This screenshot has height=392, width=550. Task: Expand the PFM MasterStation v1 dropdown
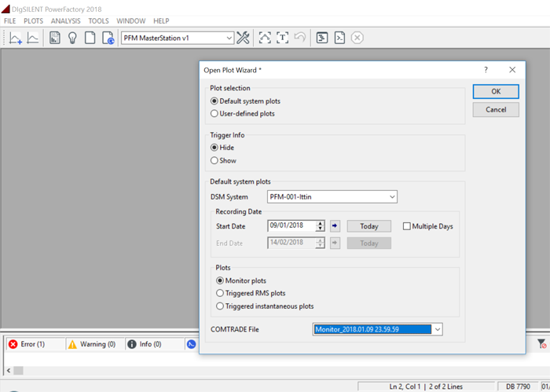pyautogui.click(x=229, y=38)
